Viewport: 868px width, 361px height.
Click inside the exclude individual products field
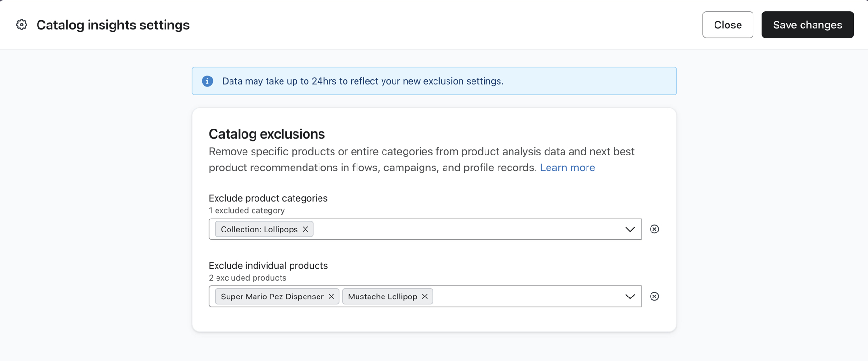tap(524, 297)
